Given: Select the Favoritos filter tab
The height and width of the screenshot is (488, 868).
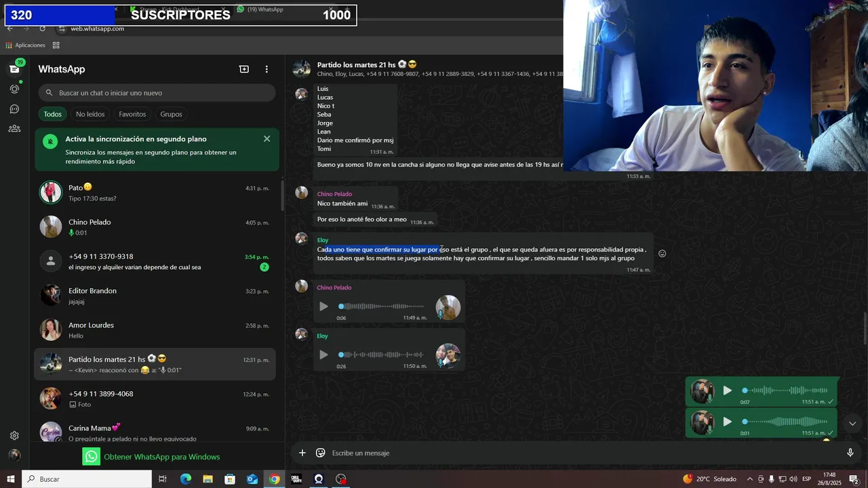Looking at the screenshot, I should 132,114.
